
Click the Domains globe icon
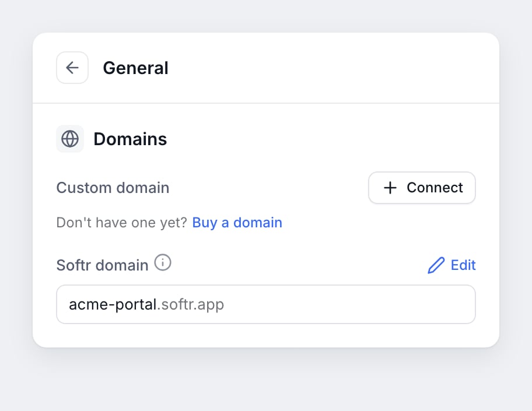(x=70, y=139)
